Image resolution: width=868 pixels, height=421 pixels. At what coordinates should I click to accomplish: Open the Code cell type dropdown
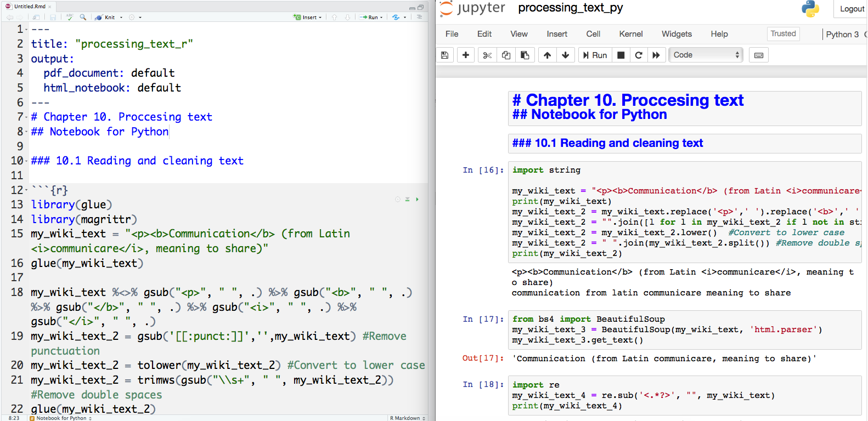[x=706, y=55]
